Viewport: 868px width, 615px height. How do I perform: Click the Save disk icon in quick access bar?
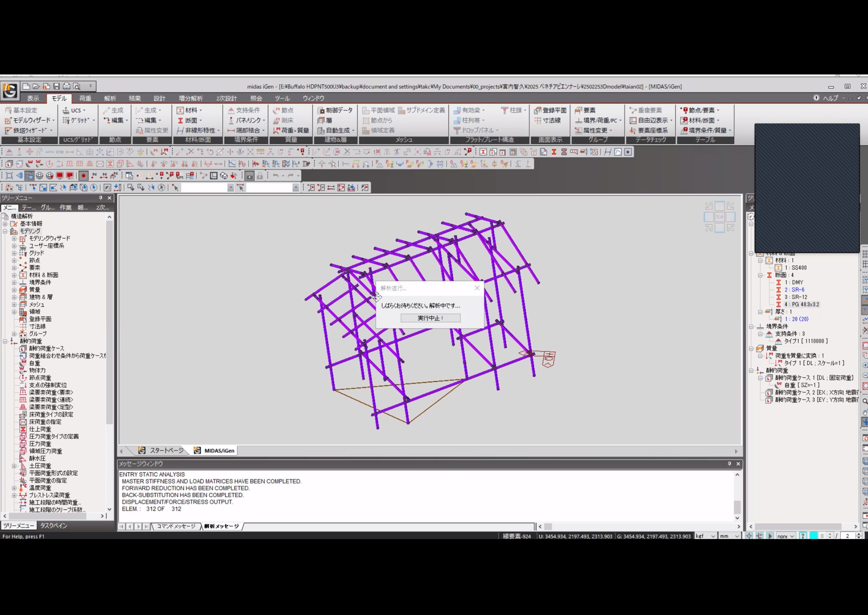coord(56,87)
